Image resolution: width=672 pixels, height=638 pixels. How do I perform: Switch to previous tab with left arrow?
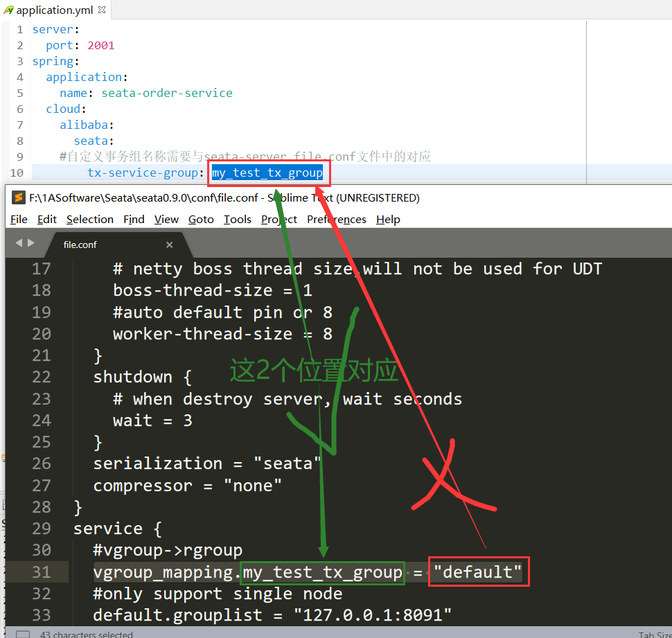click(x=19, y=243)
